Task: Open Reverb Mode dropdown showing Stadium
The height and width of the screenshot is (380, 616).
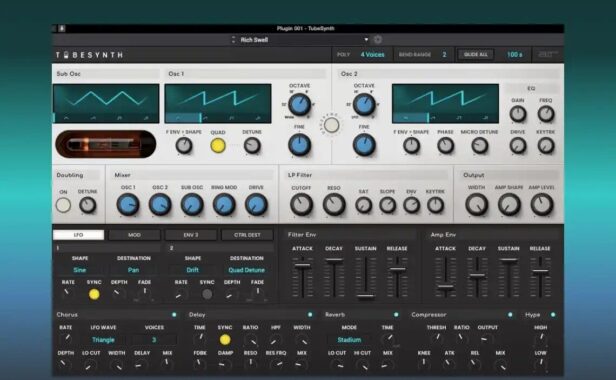Action: click(349, 340)
